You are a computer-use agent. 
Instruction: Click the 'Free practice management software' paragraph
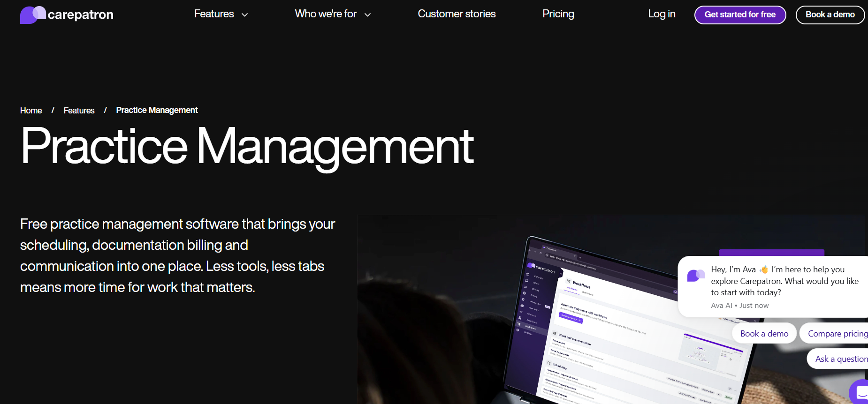pyautogui.click(x=177, y=255)
